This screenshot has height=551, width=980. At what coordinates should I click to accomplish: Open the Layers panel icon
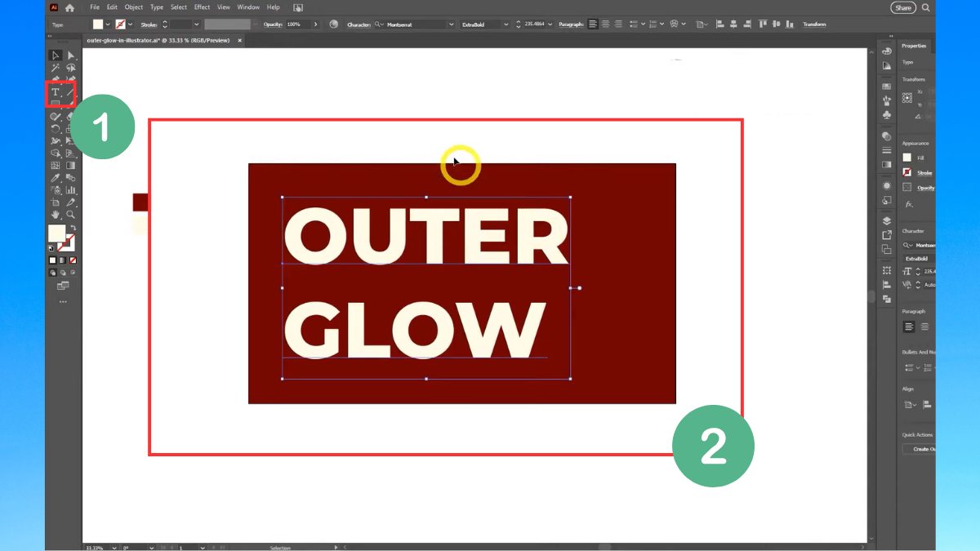pyautogui.click(x=887, y=220)
